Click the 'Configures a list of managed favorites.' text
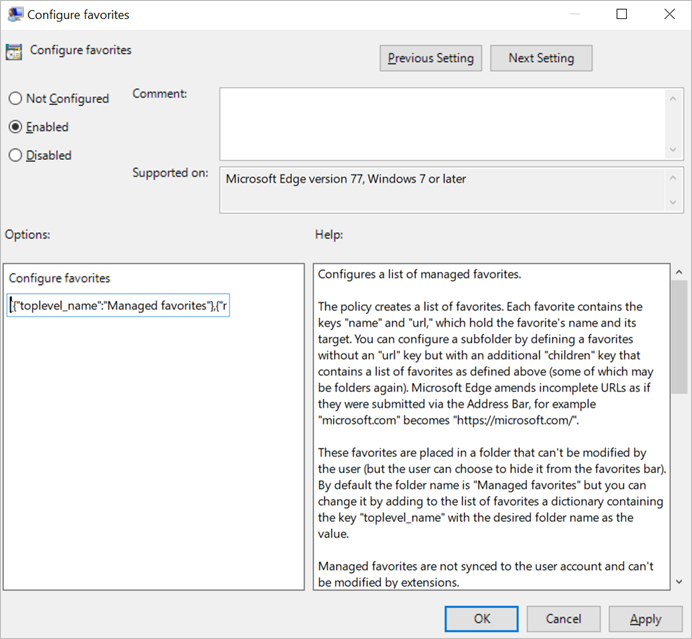Screen dimensions: 692x639 coord(419,274)
